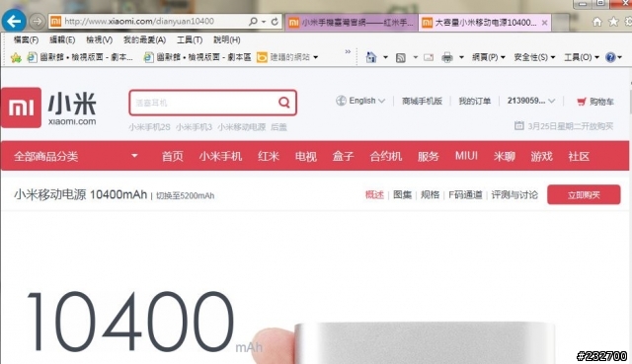This screenshot has width=632, height=364.
Task: Open 红米 in navigation bar
Action: point(269,156)
